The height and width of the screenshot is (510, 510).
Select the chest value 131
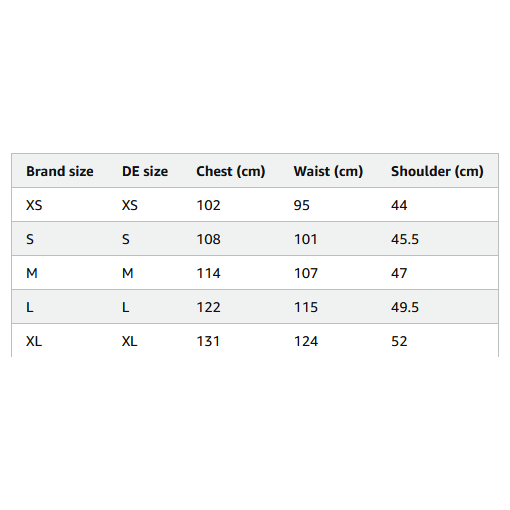point(208,341)
